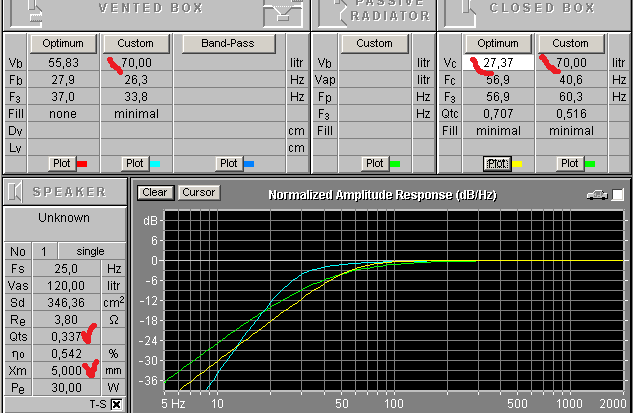Click Vented Custom Vb value 70,00
The image size is (633, 413).
[x=136, y=63]
